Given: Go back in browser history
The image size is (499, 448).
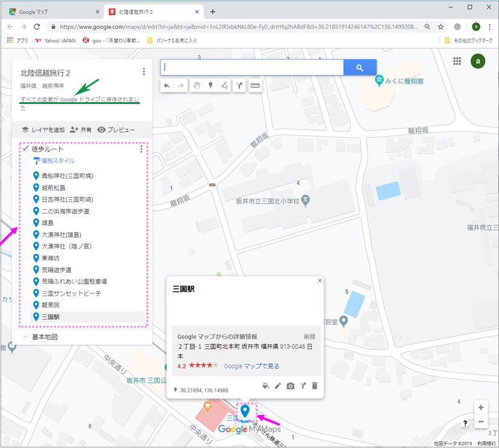Looking at the screenshot, I should coord(10,27).
